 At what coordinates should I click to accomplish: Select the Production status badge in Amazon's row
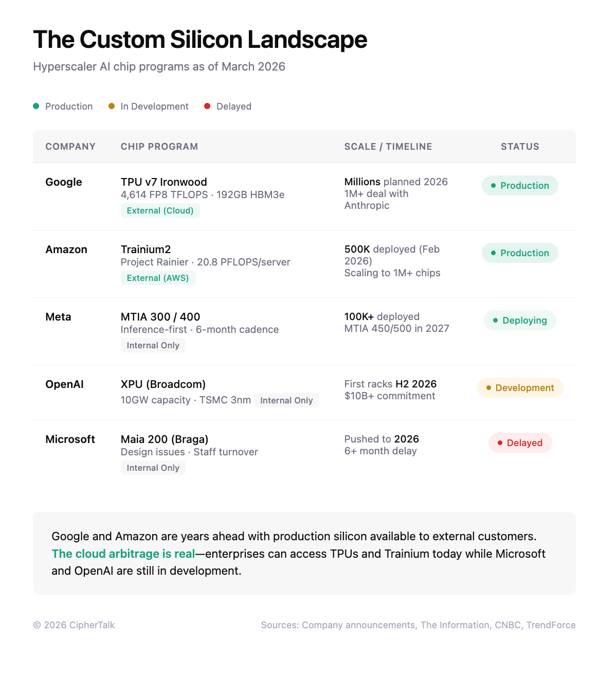click(520, 253)
